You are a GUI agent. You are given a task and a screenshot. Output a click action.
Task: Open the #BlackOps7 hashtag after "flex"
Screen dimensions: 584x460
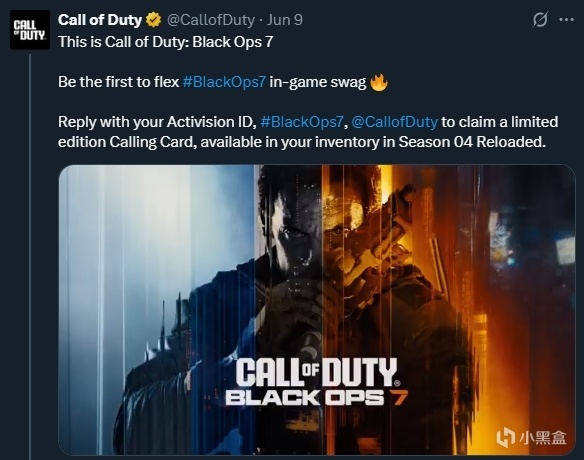point(224,82)
